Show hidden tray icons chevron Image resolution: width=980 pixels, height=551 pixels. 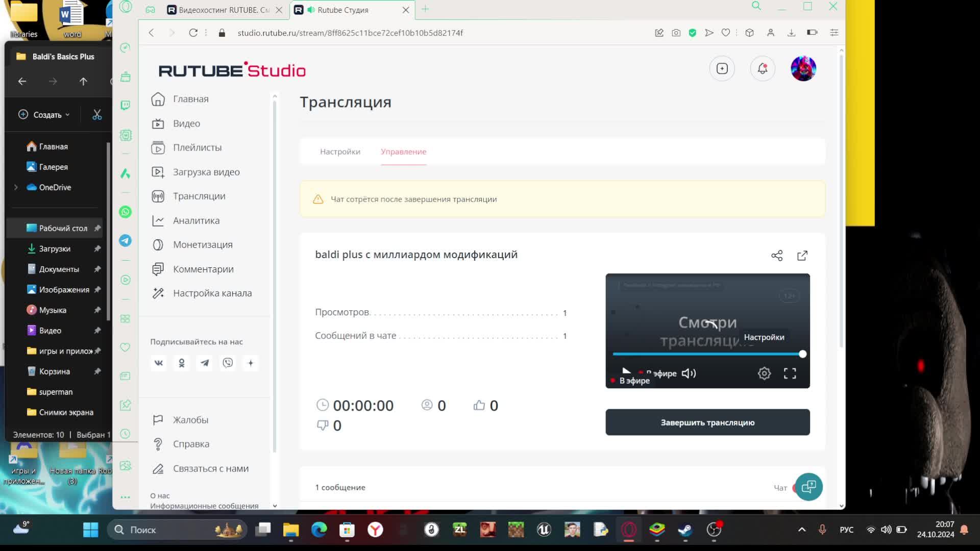pyautogui.click(x=802, y=530)
